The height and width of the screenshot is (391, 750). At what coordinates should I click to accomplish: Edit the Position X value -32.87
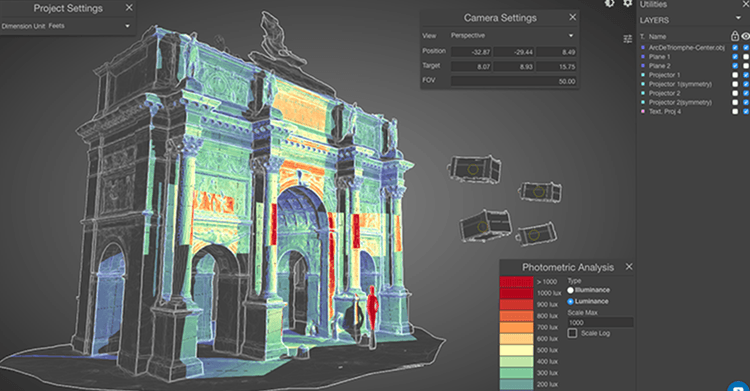(x=471, y=52)
